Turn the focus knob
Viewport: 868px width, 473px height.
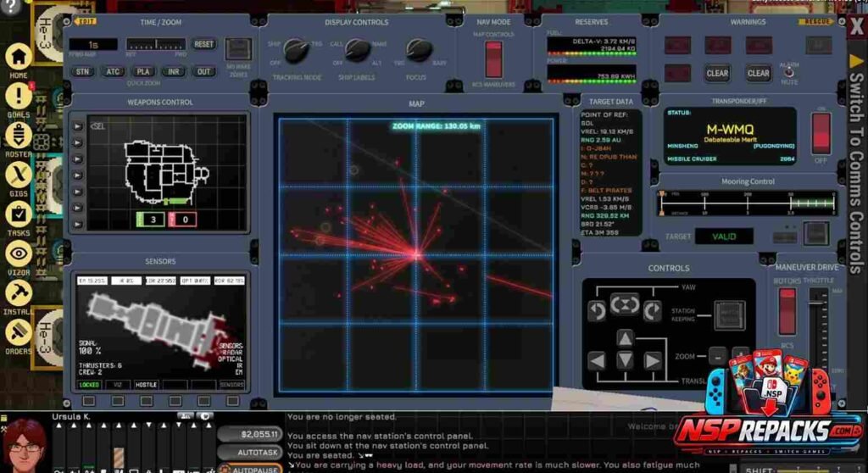click(419, 50)
